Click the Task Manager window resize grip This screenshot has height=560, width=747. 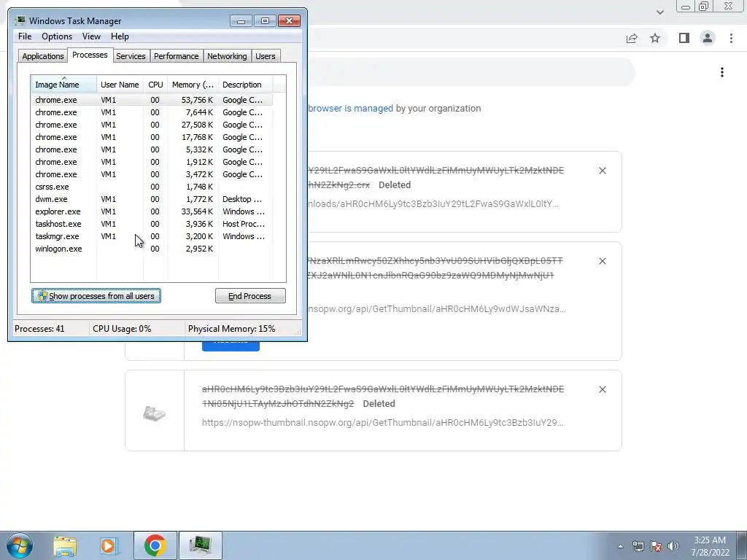coord(298,332)
